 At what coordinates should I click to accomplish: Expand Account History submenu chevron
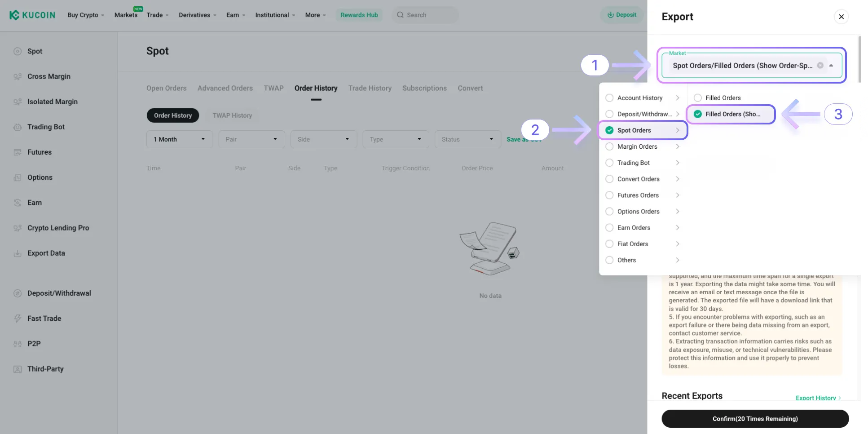[x=678, y=97]
